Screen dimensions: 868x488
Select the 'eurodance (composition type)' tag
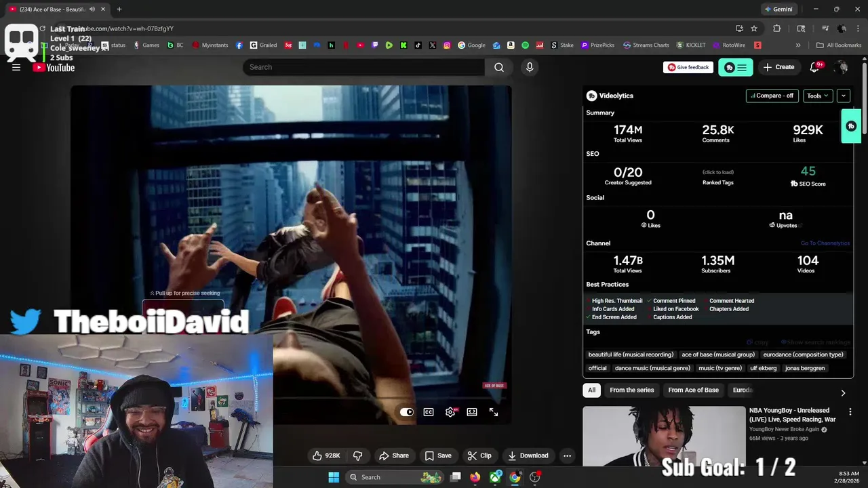point(803,354)
